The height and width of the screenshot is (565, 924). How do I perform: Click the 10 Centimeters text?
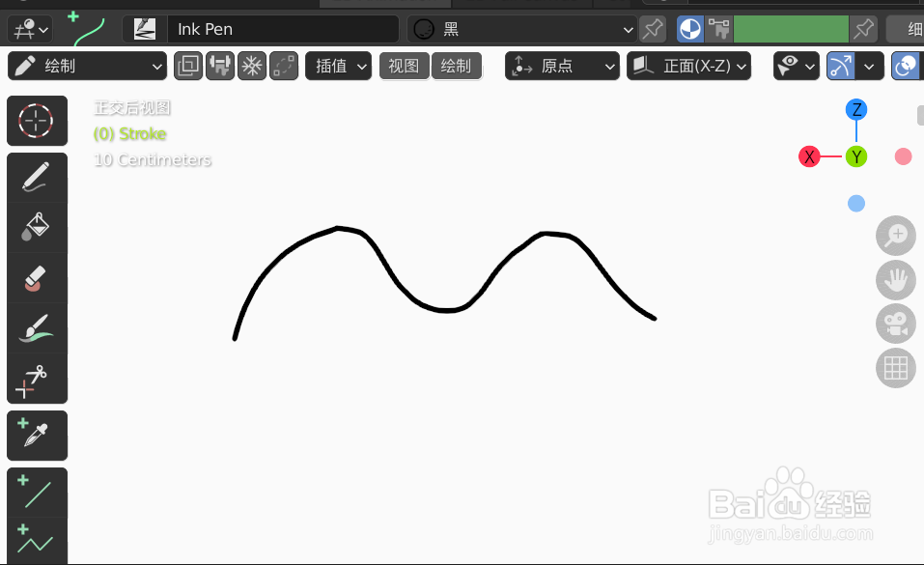(x=152, y=159)
